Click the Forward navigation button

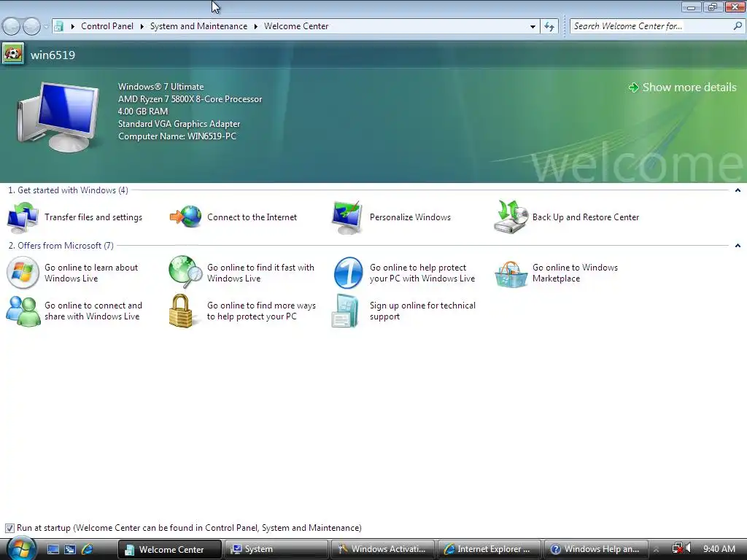31,26
